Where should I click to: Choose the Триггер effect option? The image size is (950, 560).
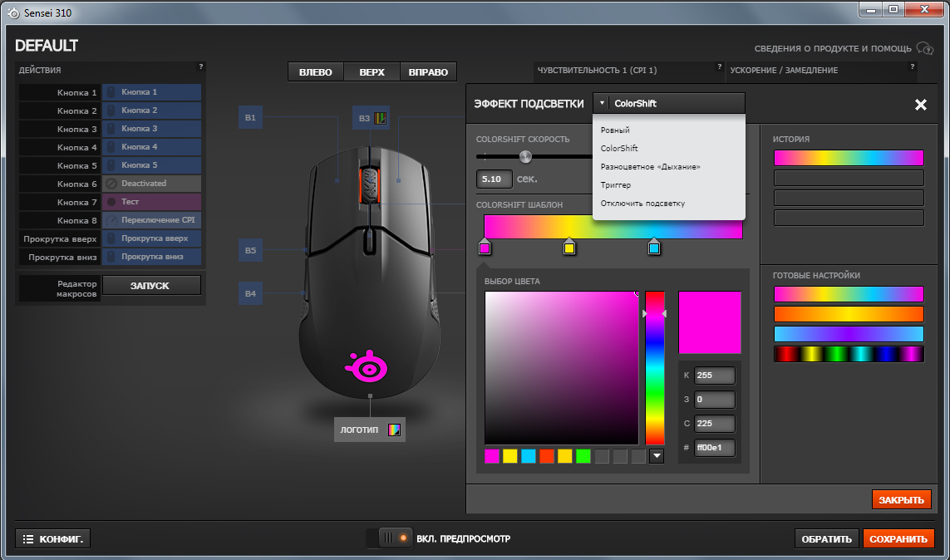point(616,185)
